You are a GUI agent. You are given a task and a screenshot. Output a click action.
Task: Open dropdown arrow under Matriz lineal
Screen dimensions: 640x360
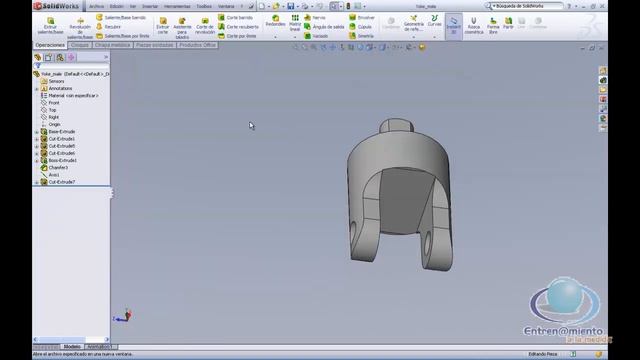pos(295,37)
